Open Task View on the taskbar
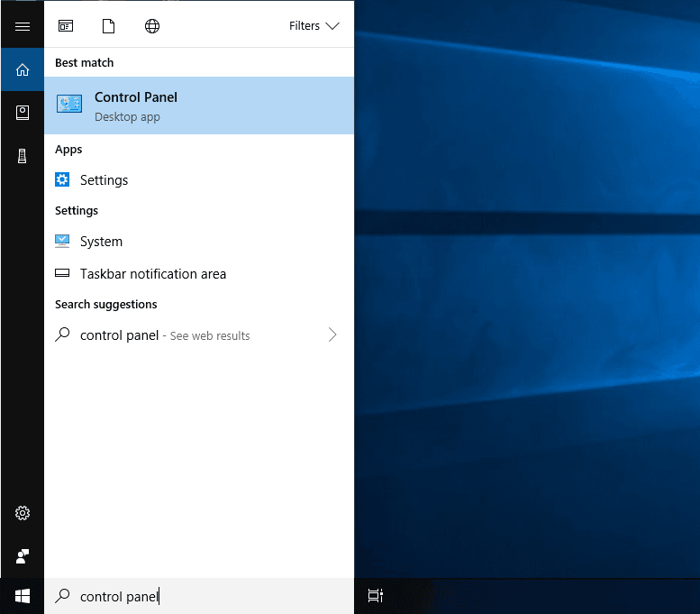 tap(376, 596)
